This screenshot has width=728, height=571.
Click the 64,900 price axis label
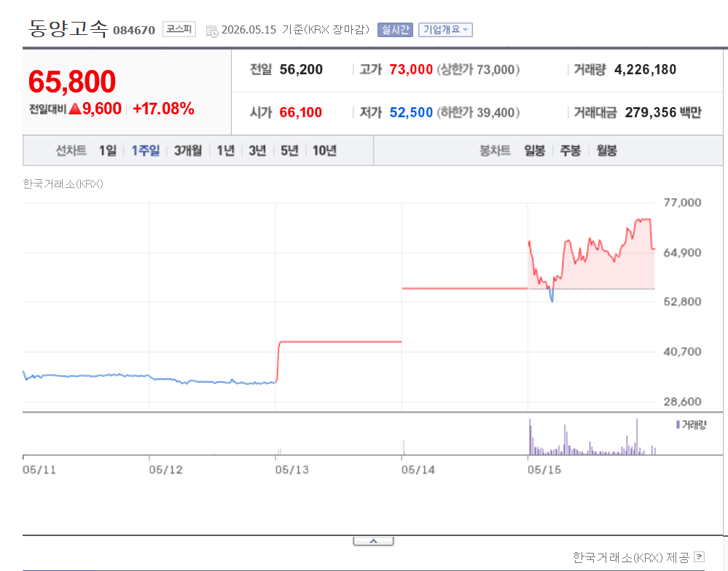pyautogui.click(x=682, y=253)
